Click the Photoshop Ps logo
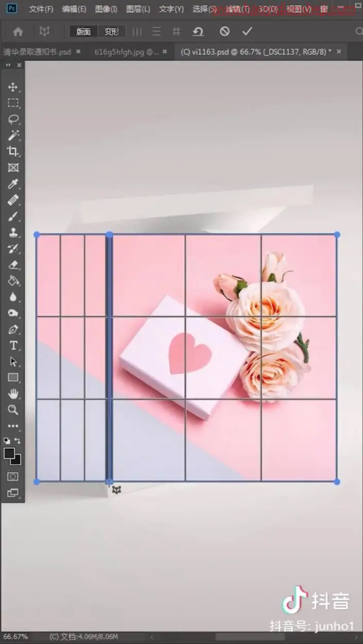Screen dimensions: 363x644 [x=12, y=9]
